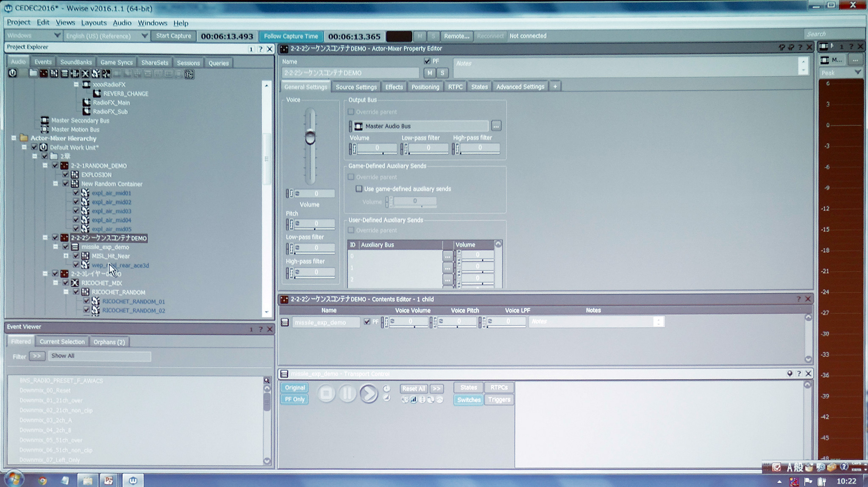Open Chrome from Windows taskbar
868x487 pixels.
(x=42, y=480)
